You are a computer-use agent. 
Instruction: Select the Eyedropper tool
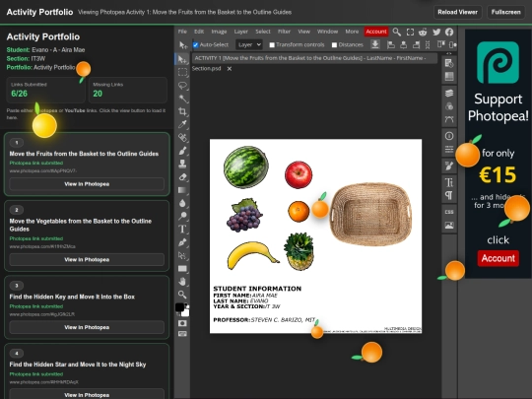pos(182,124)
